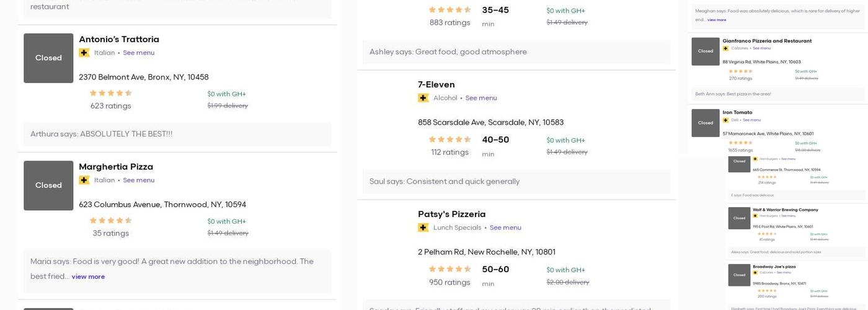
Task: Open See menu link for Antonio's Trattoria
Action: pyautogui.click(x=138, y=53)
